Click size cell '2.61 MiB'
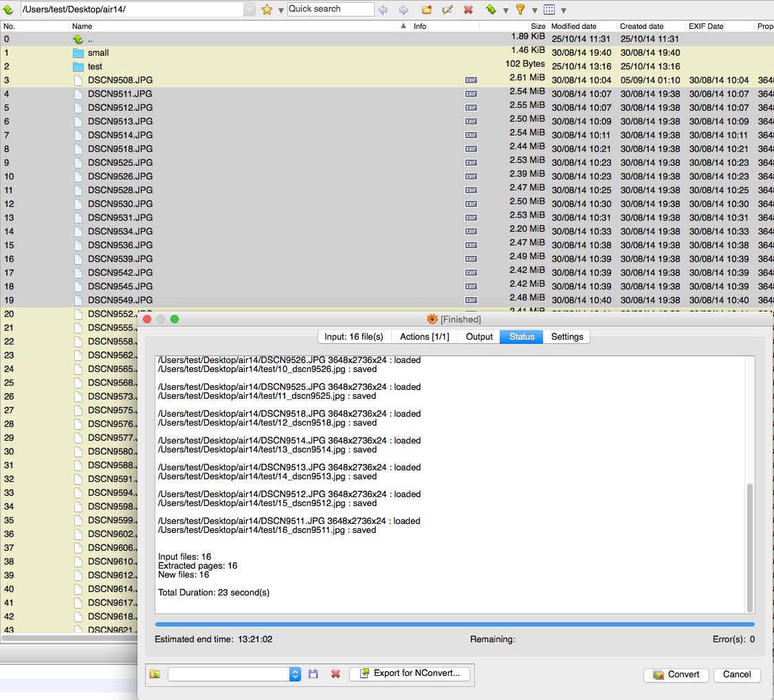 coord(527,78)
